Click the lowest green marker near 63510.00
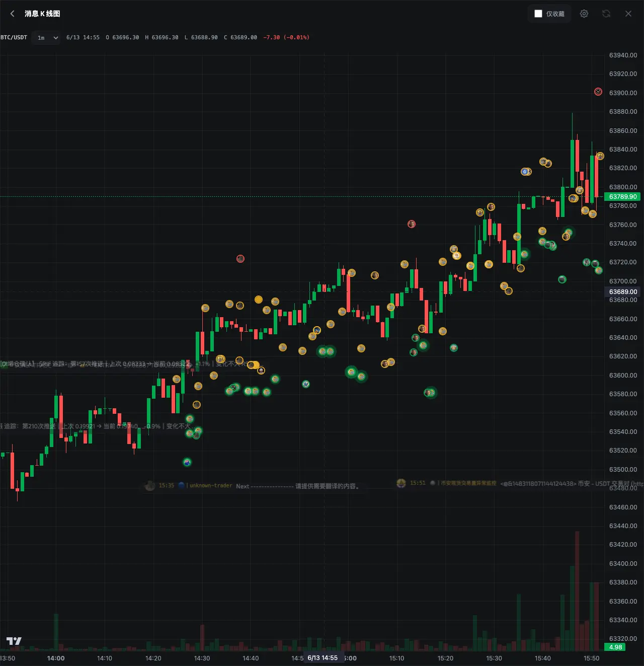644x666 pixels. (187, 462)
